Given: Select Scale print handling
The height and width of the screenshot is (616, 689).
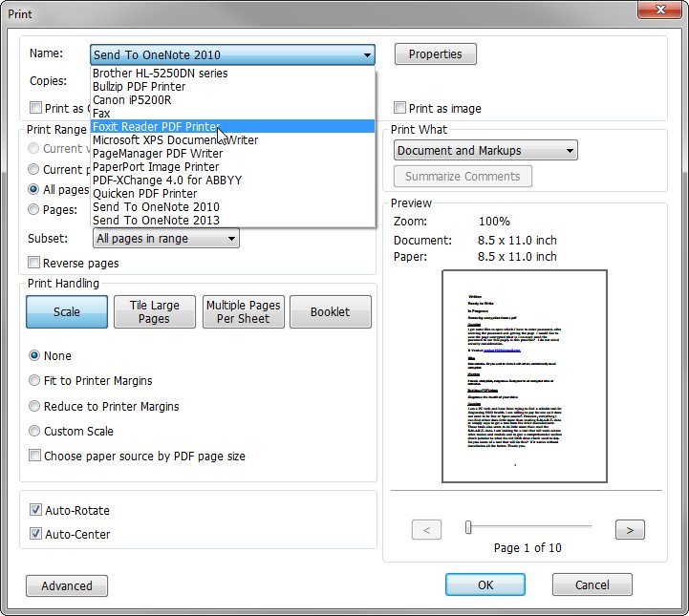Looking at the screenshot, I should coord(67,311).
